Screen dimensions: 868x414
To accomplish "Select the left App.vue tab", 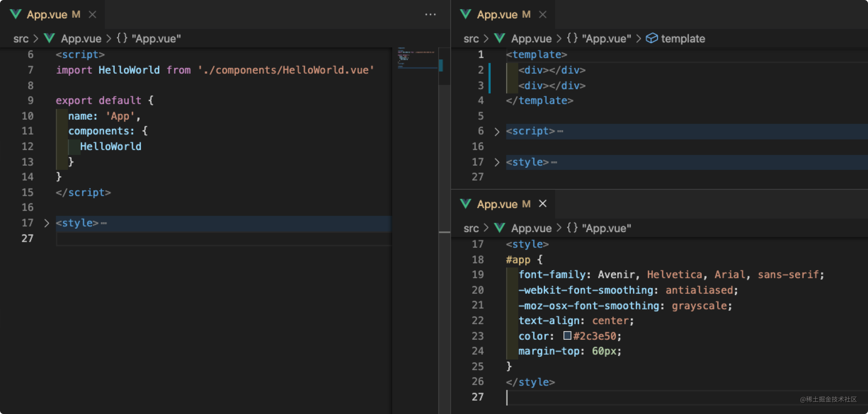I will [47, 15].
